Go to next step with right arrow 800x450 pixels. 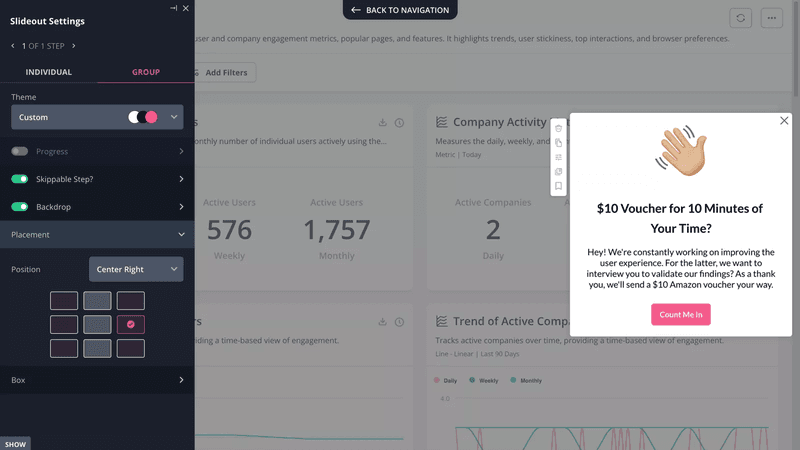pos(74,45)
